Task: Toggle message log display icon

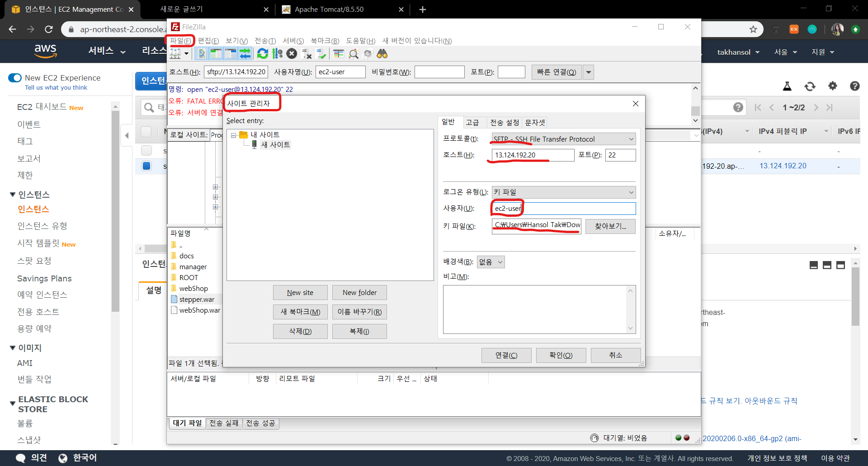Action: pyautogui.click(x=202, y=54)
